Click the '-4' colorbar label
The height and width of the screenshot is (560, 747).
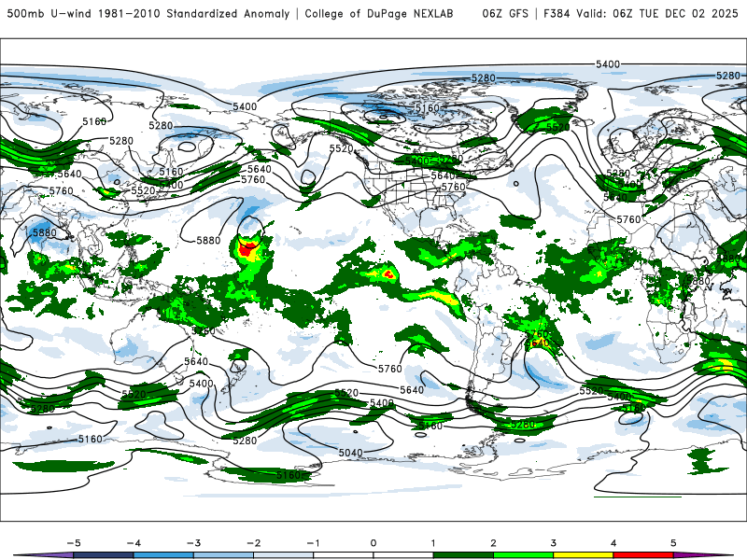(134, 543)
